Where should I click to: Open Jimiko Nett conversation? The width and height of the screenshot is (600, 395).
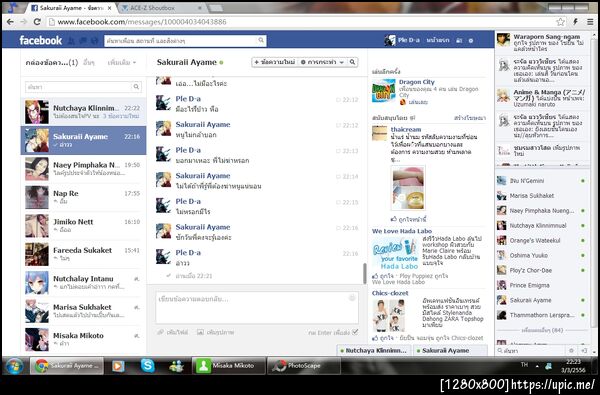tap(83, 225)
